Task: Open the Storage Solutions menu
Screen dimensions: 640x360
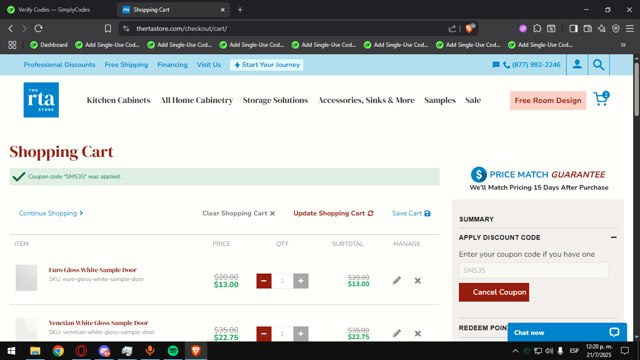Action: (275, 100)
